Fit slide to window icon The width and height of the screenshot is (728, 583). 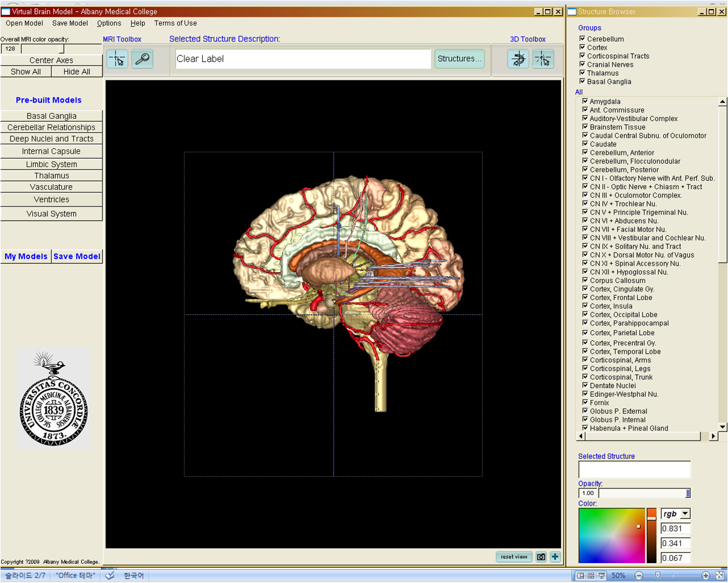click(720, 576)
